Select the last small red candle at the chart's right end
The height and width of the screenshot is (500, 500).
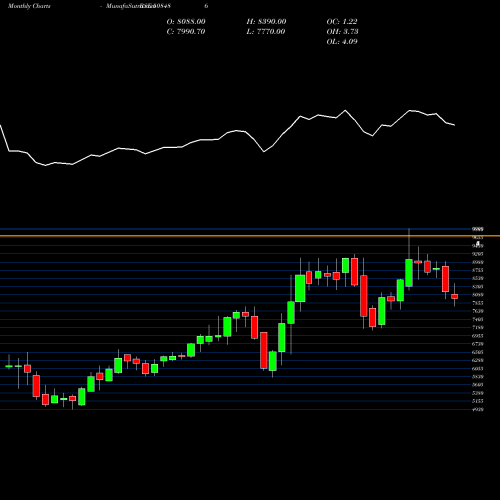click(x=455, y=296)
